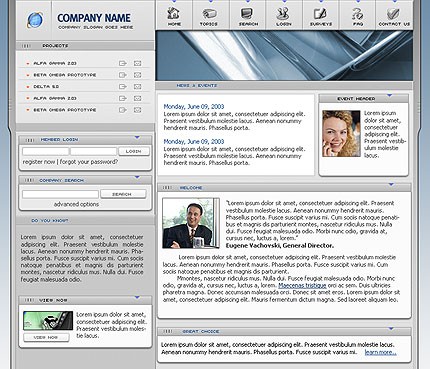Select the first Alfa Gamma 2.03 project label
This screenshot has height=369, width=430.
click(x=55, y=63)
